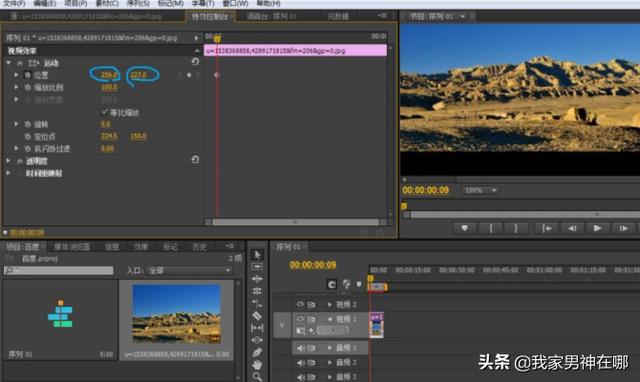The height and width of the screenshot is (382, 640).
Task: Toggle 定位点 animation stopwatch
Action: (x=28, y=136)
